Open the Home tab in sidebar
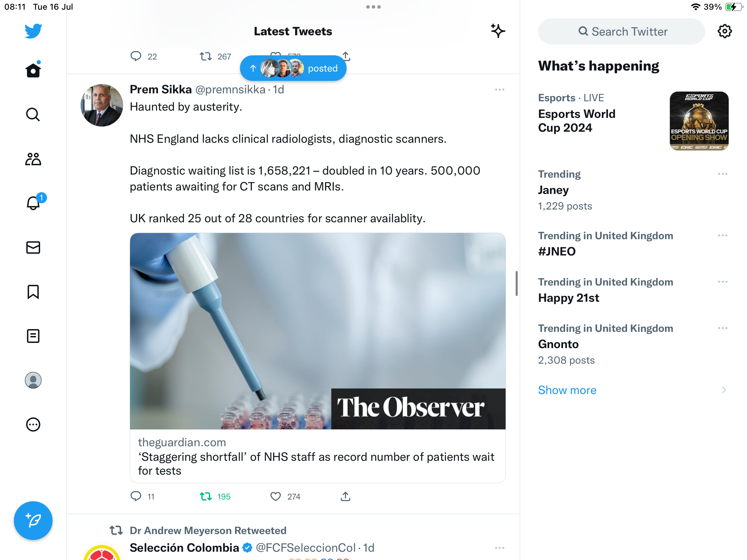This screenshot has width=747, height=560. click(33, 71)
